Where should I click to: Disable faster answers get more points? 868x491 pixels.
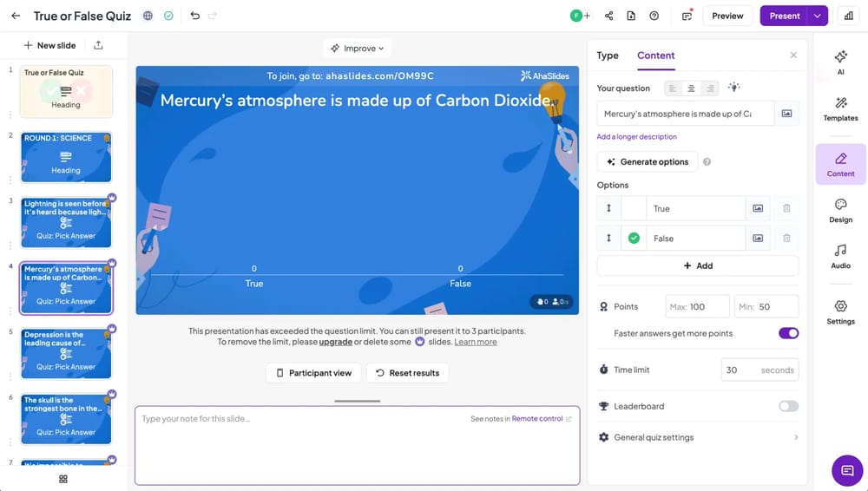(x=788, y=333)
